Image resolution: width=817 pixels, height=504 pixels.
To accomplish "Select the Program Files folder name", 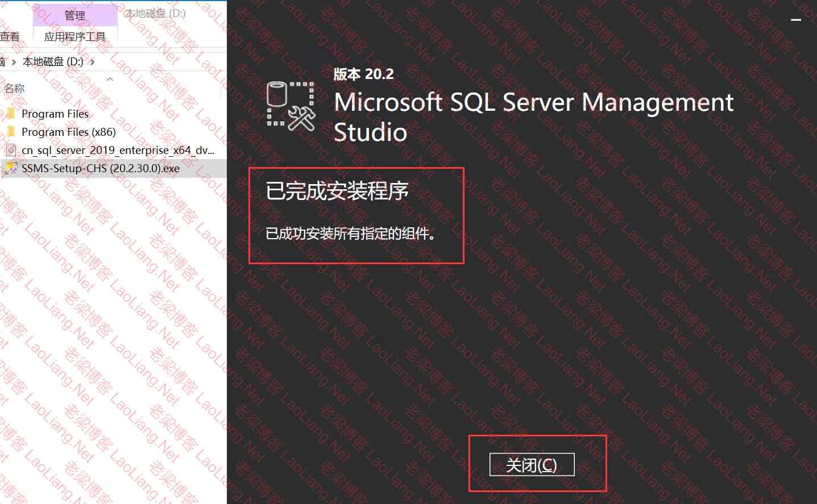I will pos(55,114).
